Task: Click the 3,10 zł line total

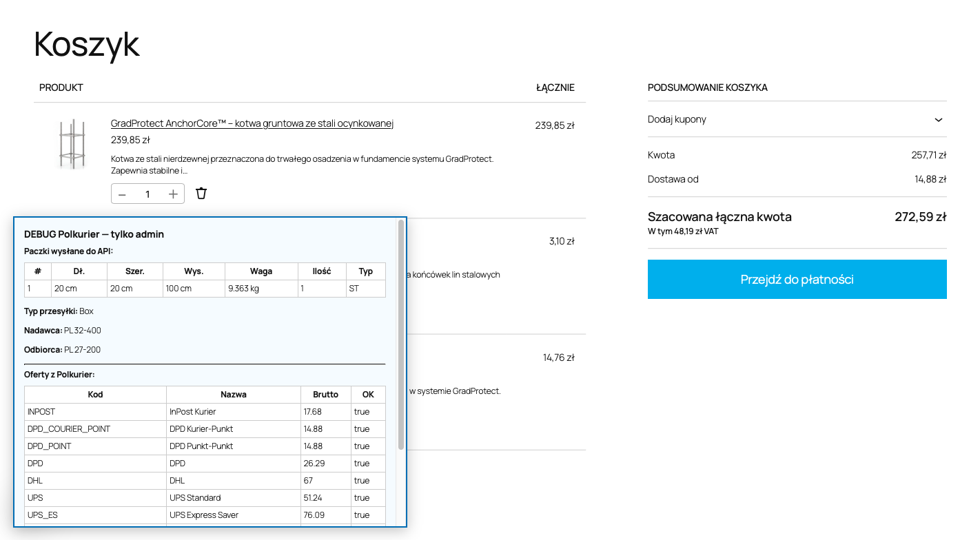Action: pyautogui.click(x=562, y=241)
